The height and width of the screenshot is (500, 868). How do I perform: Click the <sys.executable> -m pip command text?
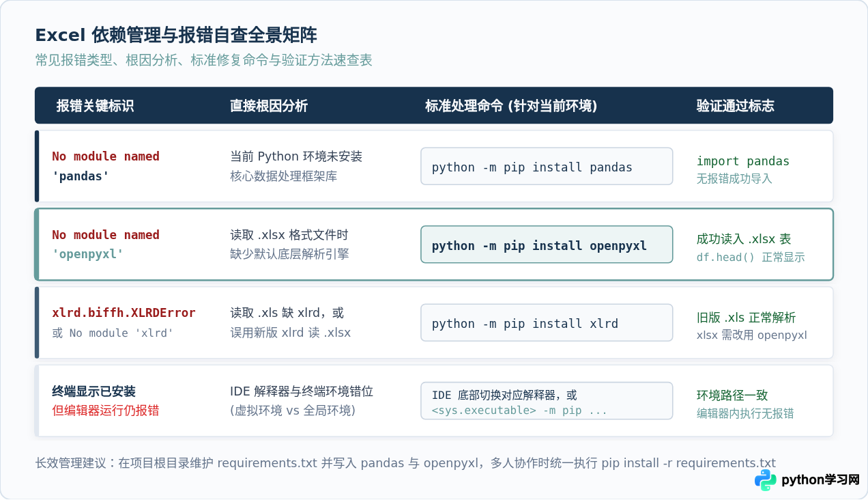pyautogui.click(x=519, y=411)
